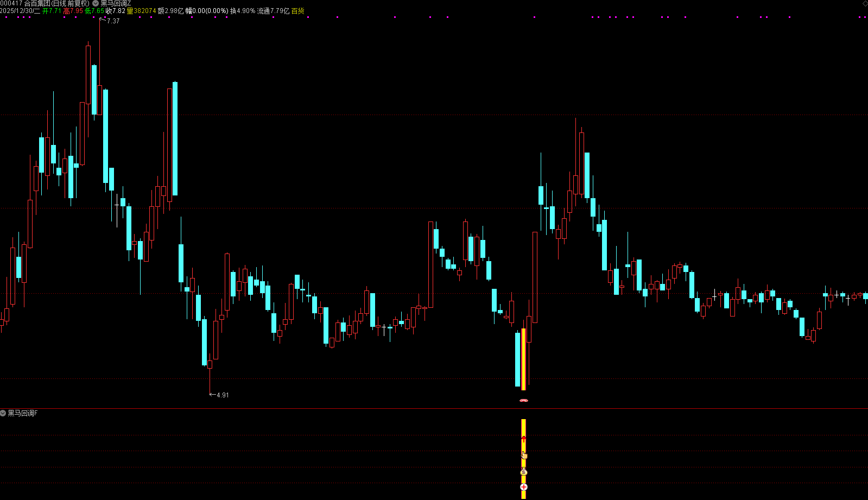This screenshot has width=868, height=500.
Task: Click the turnover amount 额2.98亿
Action: pos(170,11)
